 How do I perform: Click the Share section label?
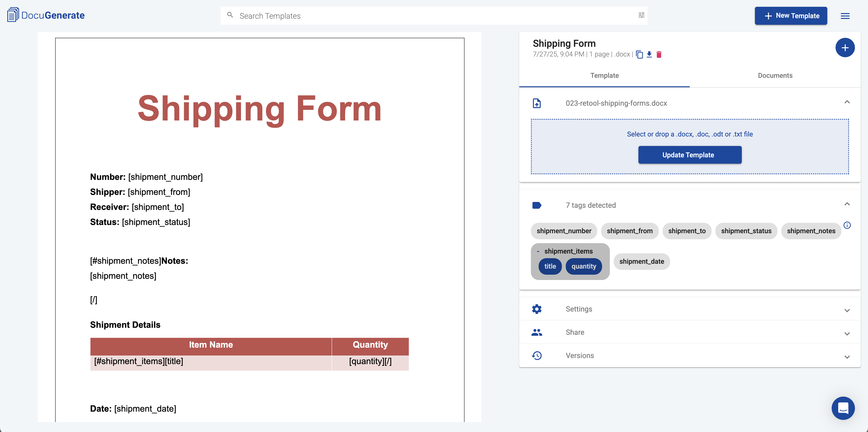pyautogui.click(x=574, y=332)
